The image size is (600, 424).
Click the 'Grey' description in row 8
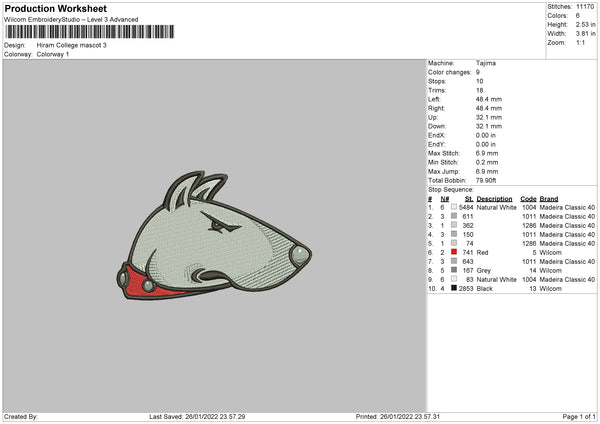pyautogui.click(x=483, y=271)
